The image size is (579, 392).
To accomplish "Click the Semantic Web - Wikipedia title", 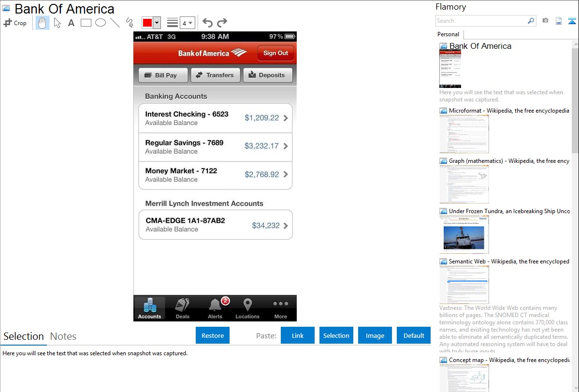I will [509, 261].
